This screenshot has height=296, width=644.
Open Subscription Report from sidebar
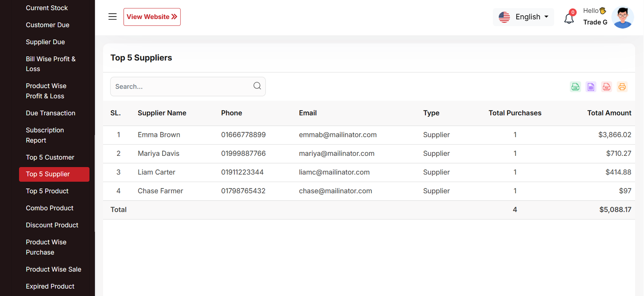point(45,135)
